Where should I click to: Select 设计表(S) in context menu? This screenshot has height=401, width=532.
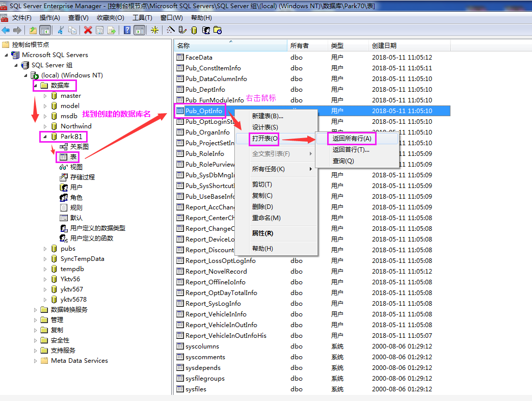[x=276, y=127]
